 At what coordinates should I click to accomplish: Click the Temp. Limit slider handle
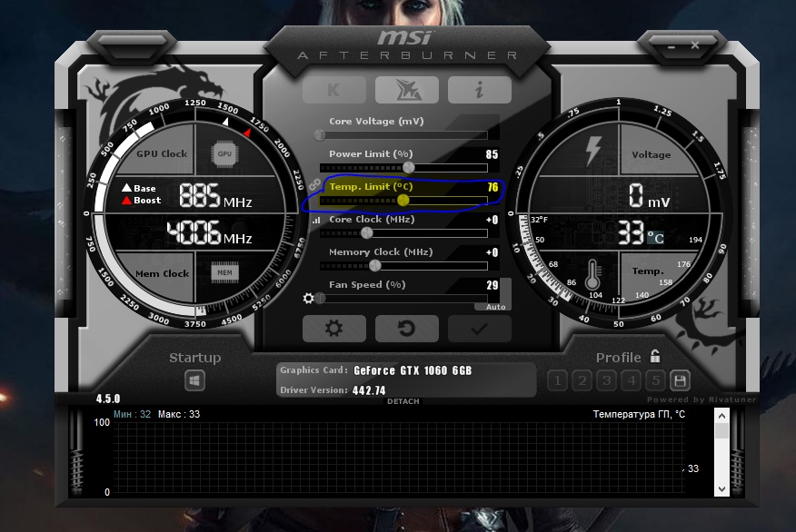tap(403, 201)
